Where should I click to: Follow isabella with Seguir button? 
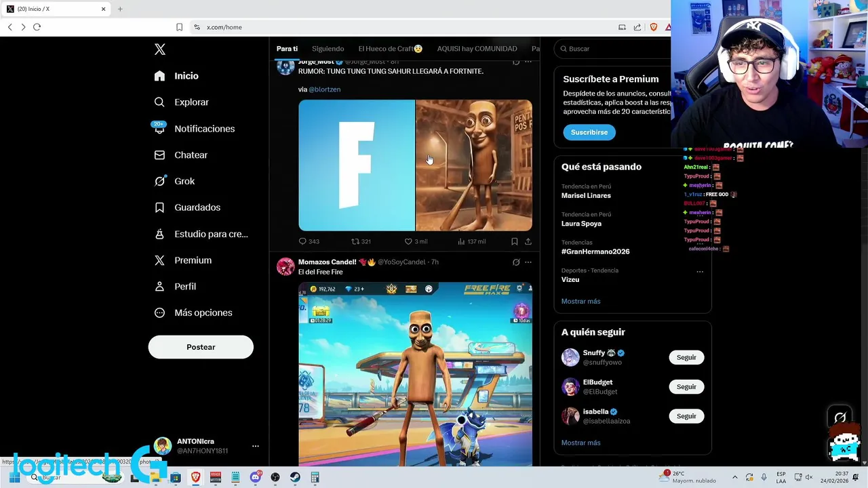click(686, 416)
